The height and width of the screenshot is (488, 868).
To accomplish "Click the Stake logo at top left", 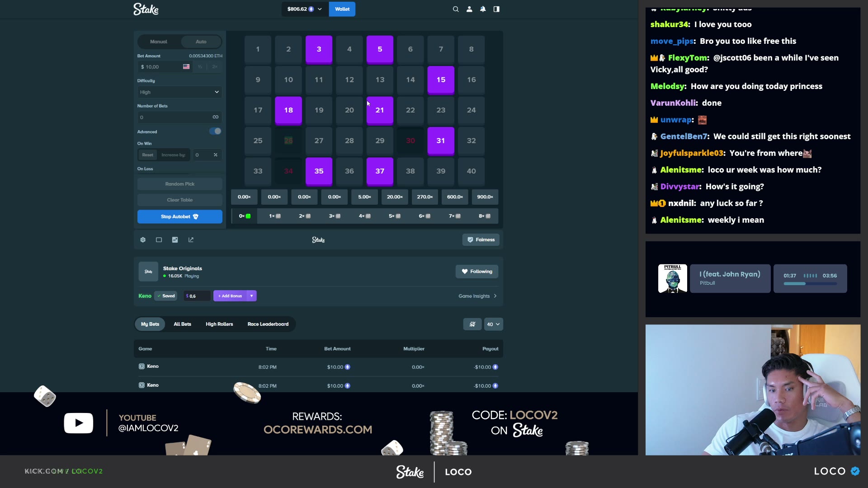I will (x=146, y=9).
